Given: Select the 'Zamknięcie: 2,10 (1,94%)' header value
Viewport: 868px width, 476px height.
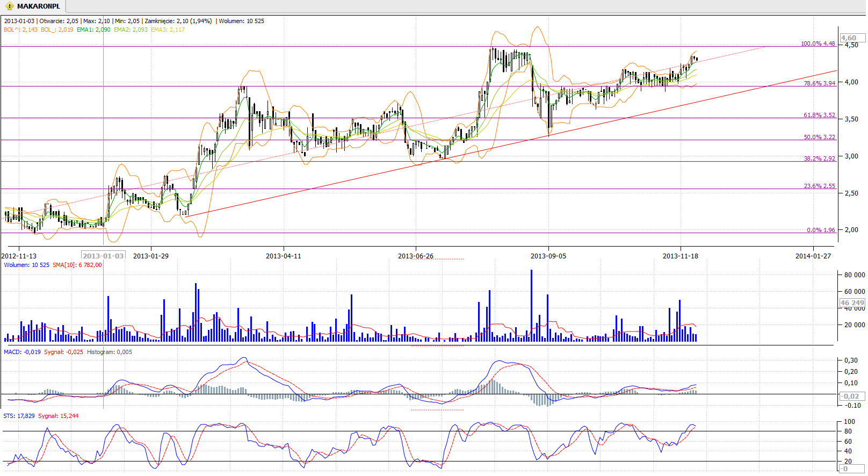Looking at the screenshot, I should 178,21.
